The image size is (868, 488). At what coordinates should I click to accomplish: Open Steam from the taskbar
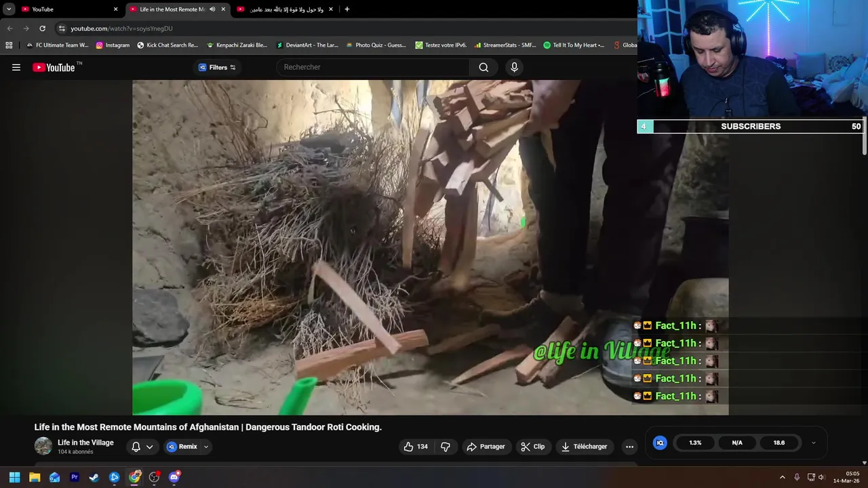(94, 477)
